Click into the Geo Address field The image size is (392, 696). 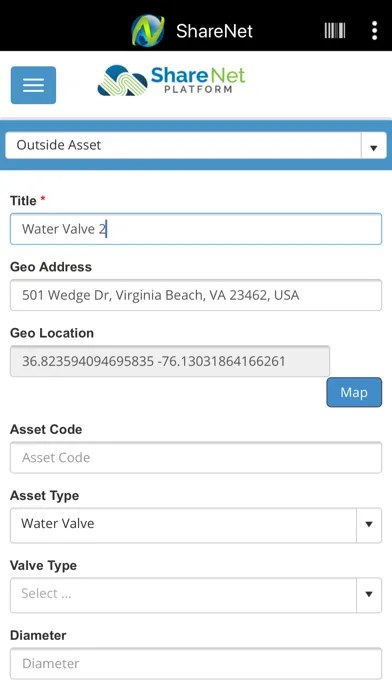196,295
